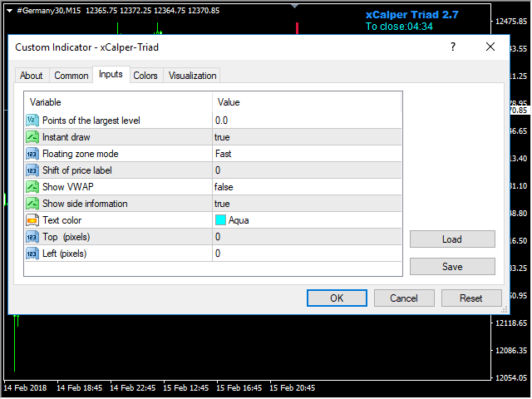The height and width of the screenshot is (399, 532).
Task: Click the Top (pixels) row icon
Action: pos(32,237)
